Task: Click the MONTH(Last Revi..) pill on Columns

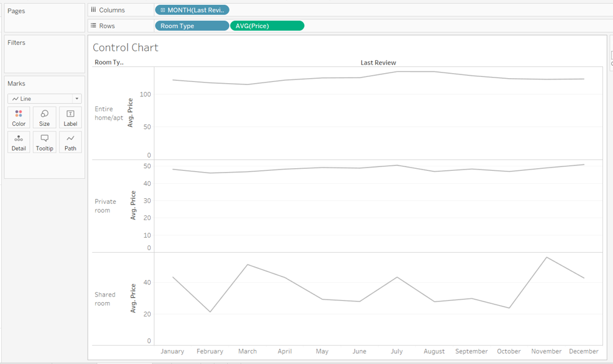Action: [x=191, y=9]
